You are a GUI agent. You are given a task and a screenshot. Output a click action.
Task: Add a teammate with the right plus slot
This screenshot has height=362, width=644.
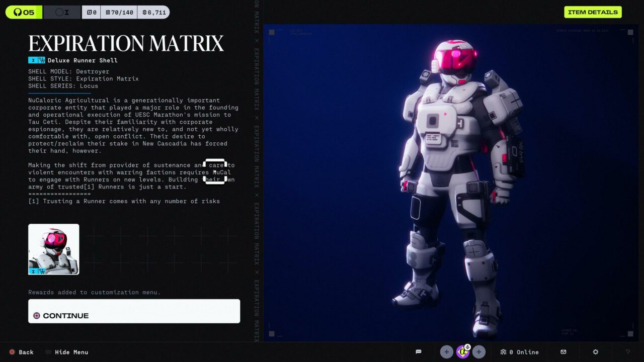[478, 352]
